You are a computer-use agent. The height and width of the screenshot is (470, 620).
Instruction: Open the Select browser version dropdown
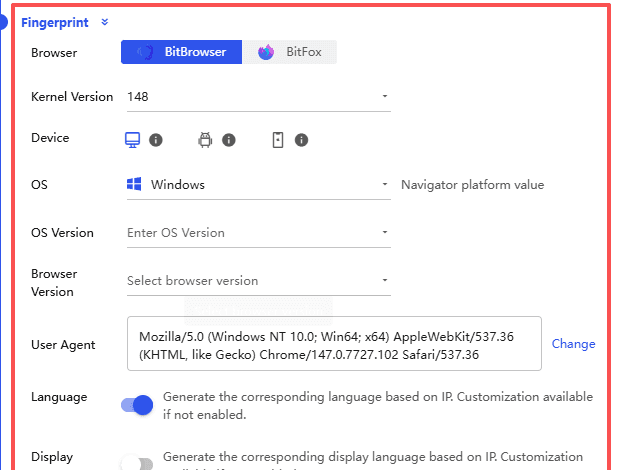(259, 281)
